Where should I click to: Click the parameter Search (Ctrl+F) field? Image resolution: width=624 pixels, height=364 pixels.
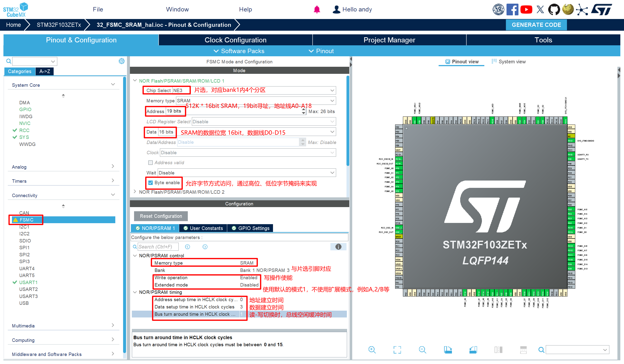(157, 247)
